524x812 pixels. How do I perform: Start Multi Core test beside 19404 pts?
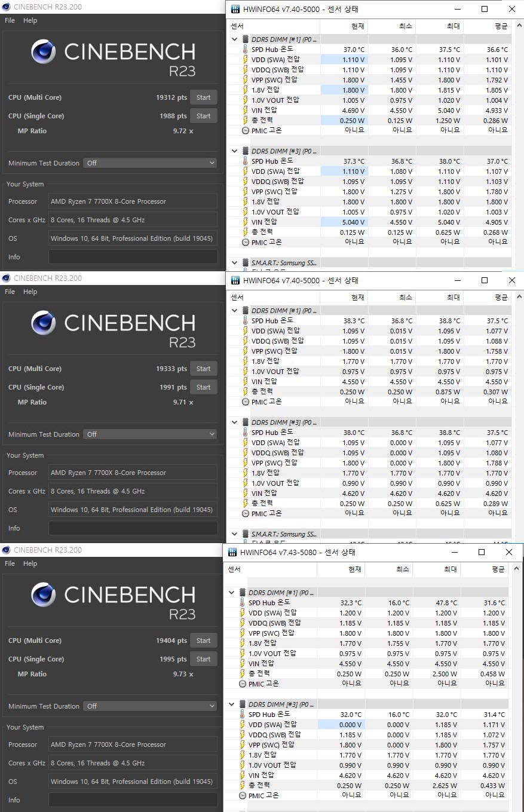tap(203, 641)
